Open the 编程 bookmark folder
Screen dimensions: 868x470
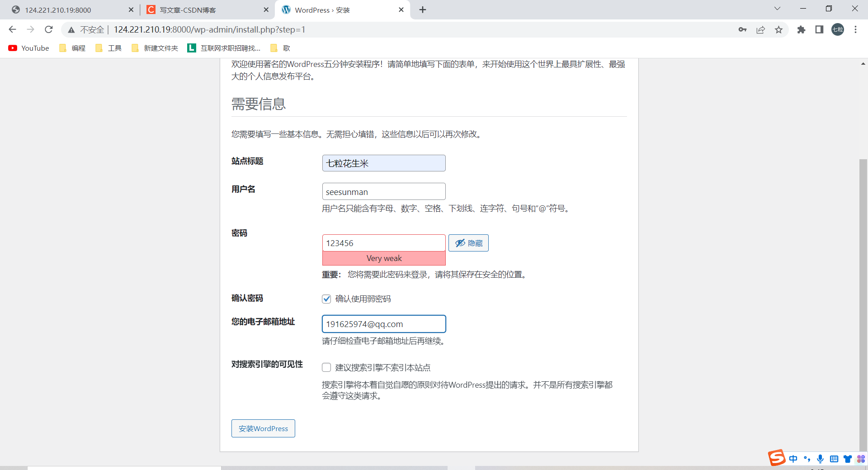(x=73, y=48)
